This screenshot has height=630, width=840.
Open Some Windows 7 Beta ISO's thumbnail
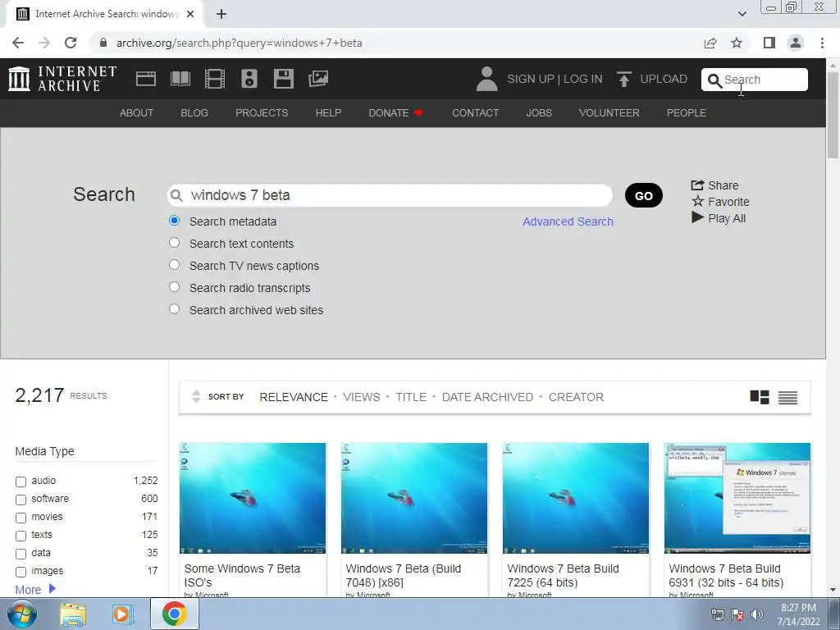(x=253, y=498)
